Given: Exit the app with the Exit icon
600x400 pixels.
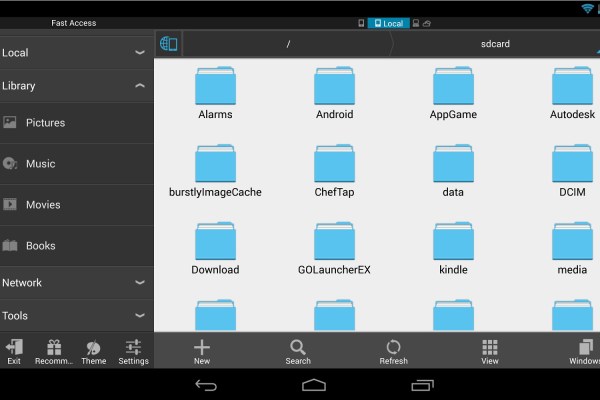Looking at the screenshot, I should click(14, 350).
